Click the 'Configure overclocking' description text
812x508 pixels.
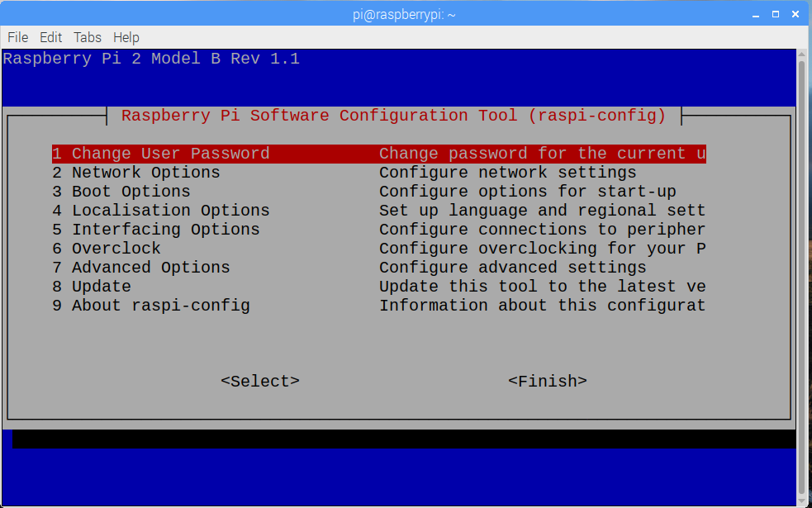pos(542,249)
